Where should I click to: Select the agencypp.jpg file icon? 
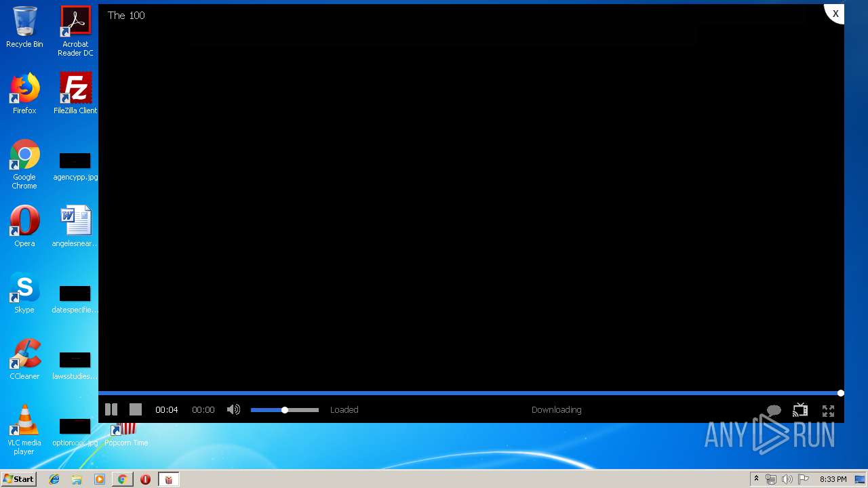pos(75,166)
